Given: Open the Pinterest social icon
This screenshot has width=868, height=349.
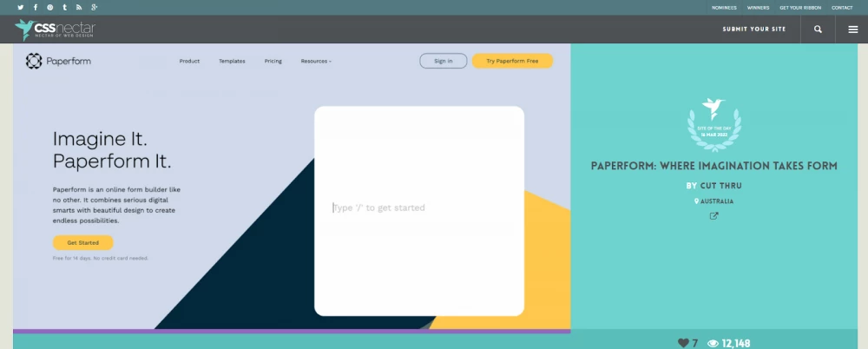Looking at the screenshot, I should pos(50,7).
